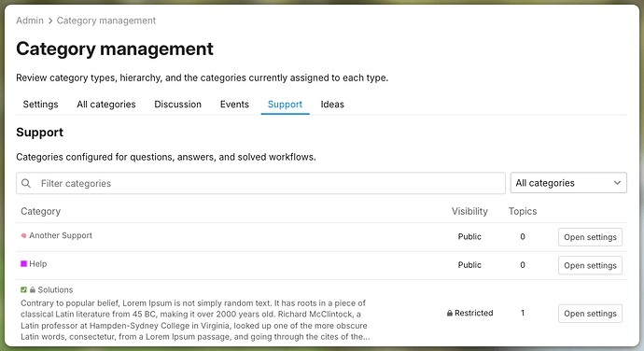Open the All categories filter combo box
The height and width of the screenshot is (351, 644).
(568, 183)
